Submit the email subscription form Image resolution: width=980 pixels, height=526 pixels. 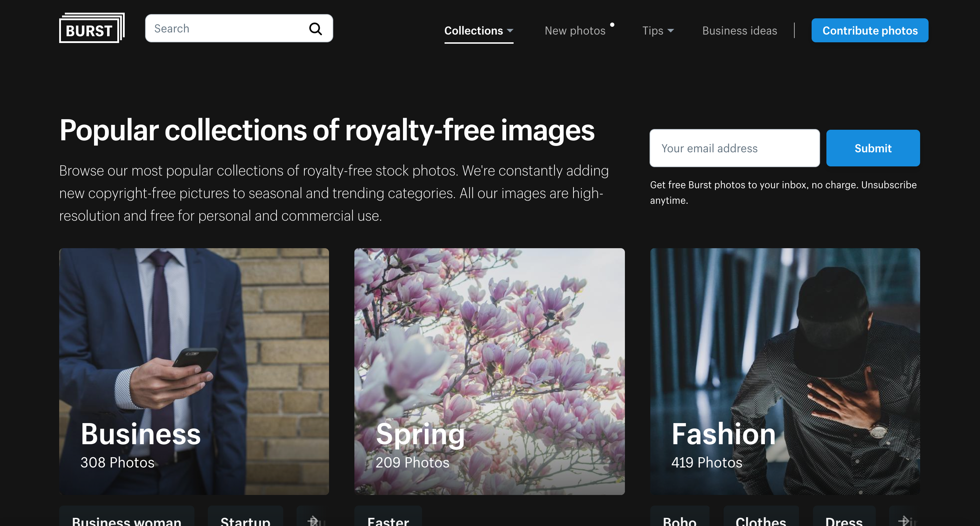(x=873, y=148)
